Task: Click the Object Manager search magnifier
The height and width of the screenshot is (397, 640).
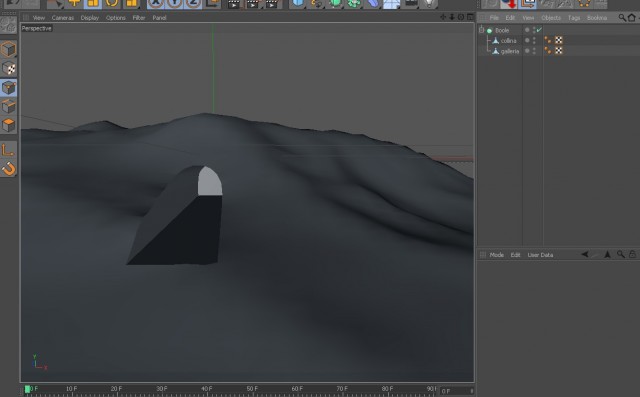Action: 622,18
